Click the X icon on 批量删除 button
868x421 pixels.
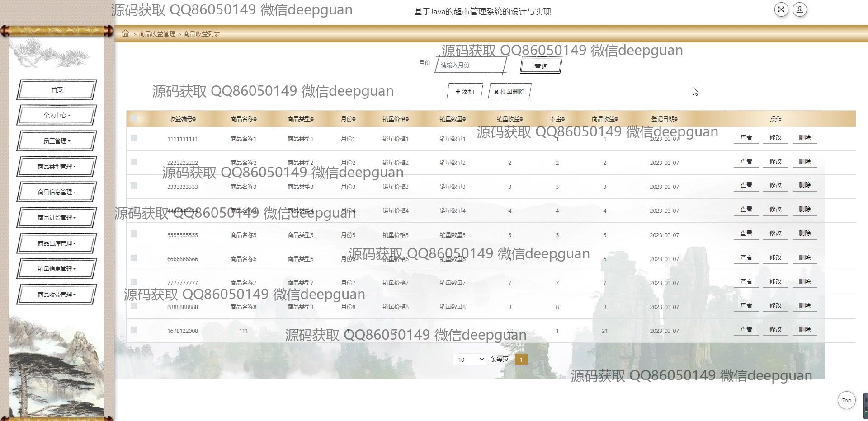[x=496, y=91]
